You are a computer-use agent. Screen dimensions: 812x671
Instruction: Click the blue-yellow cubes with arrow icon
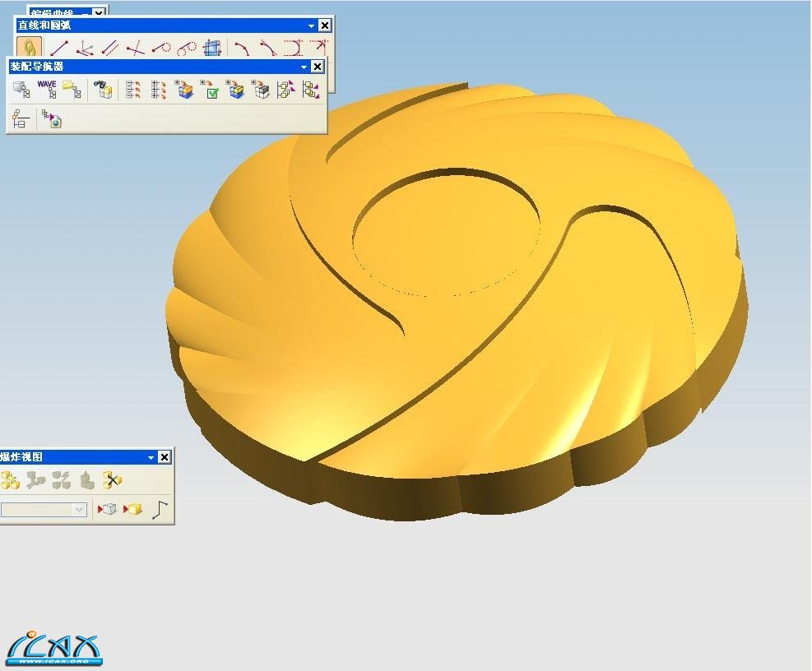(235, 89)
